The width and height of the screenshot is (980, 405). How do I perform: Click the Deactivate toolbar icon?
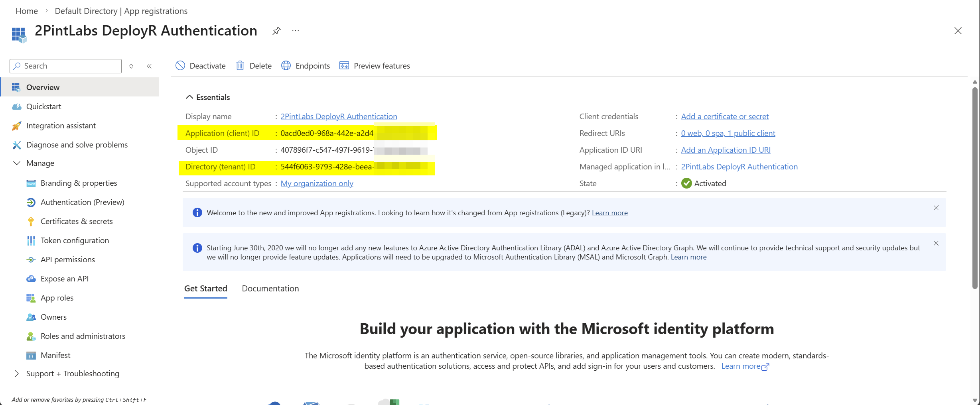[x=180, y=66]
